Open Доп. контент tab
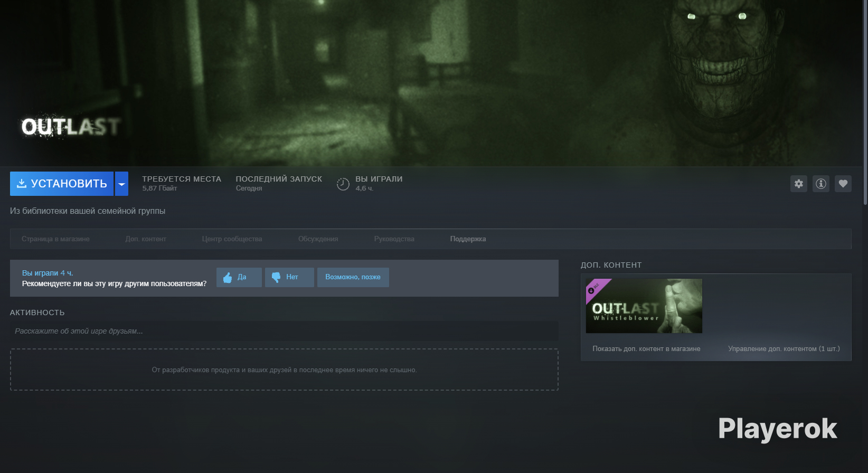The width and height of the screenshot is (868, 473). coord(146,239)
